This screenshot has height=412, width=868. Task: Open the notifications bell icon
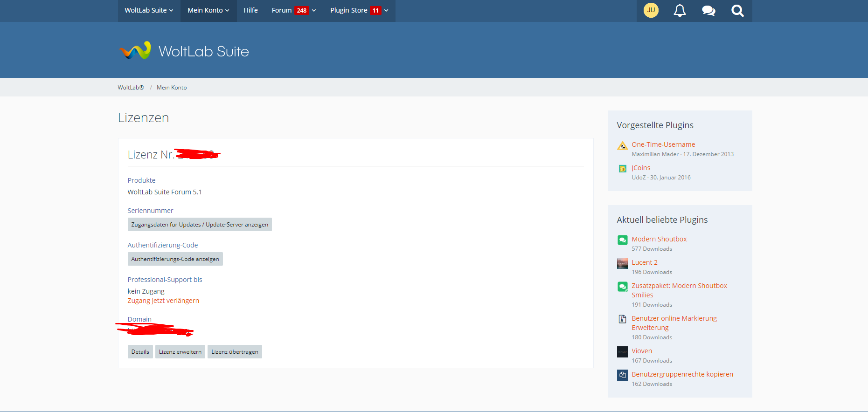click(x=680, y=10)
